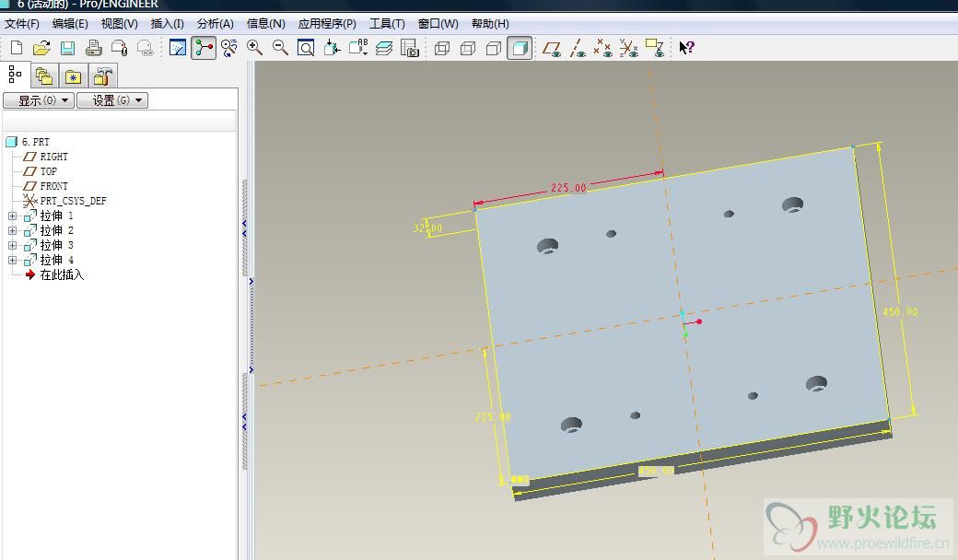
Task: Open the layers icon
Action: click(384, 48)
